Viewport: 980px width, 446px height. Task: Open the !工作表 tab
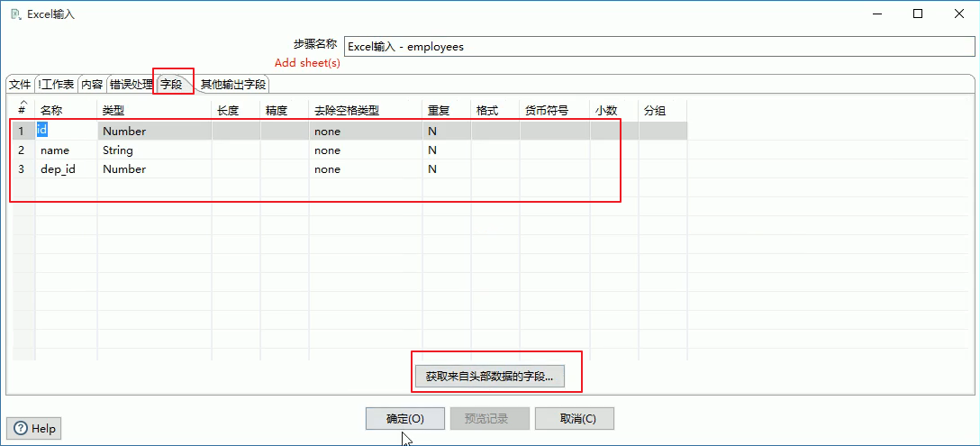56,85
